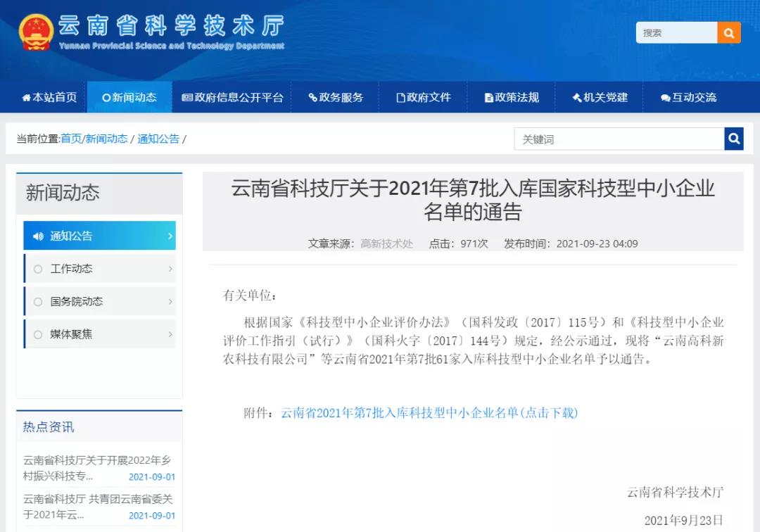
Task: Click the signature 云南省科学技术厅 at article end
Action: pyautogui.click(x=675, y=493)
